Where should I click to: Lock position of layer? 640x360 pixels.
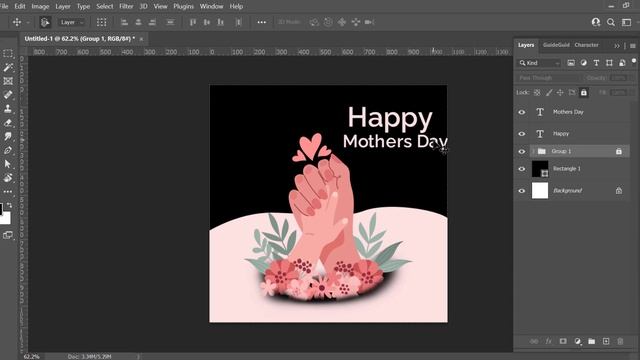pos(560,93)
